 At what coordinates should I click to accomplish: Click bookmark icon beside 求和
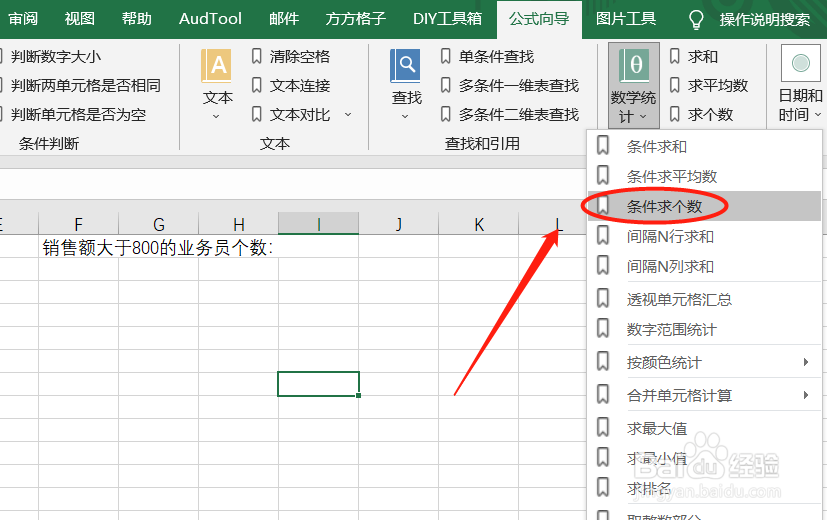(x=674, y=56)
